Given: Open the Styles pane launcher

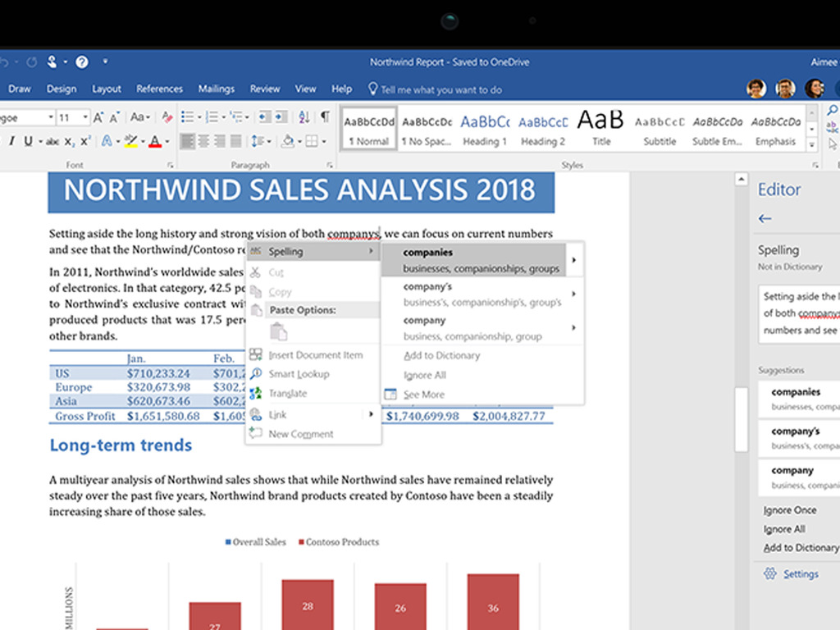Looking at the screenshot, I should click(x=815, y=165).
